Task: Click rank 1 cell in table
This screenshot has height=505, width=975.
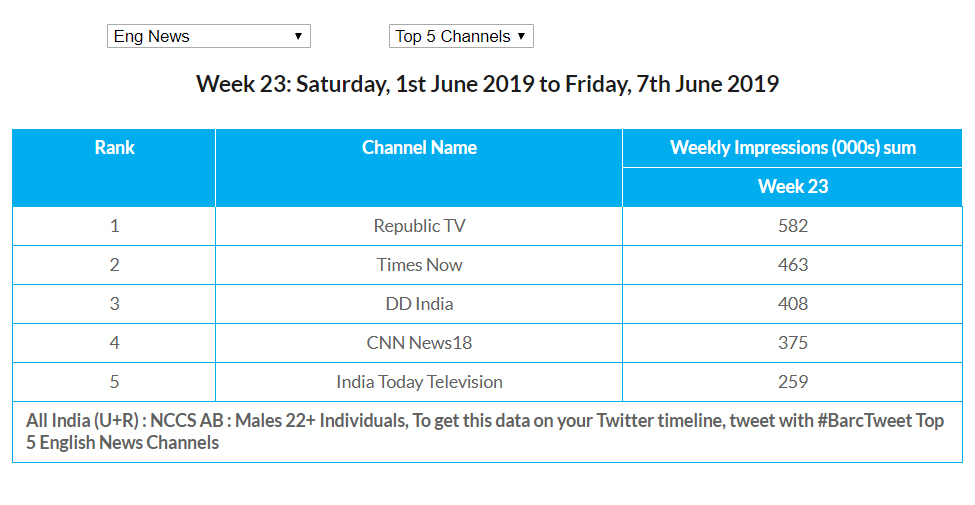Action: coord(114,226)
